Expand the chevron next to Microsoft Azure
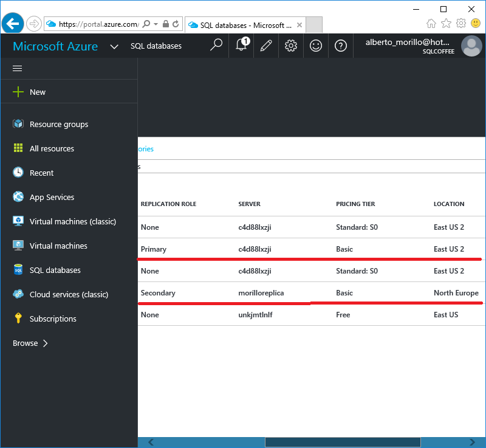 [114, 47]
